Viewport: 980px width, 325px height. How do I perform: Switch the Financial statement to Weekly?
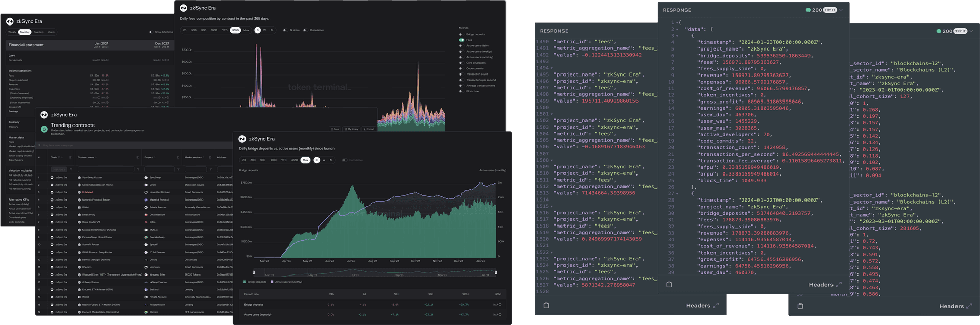(12, 32)
